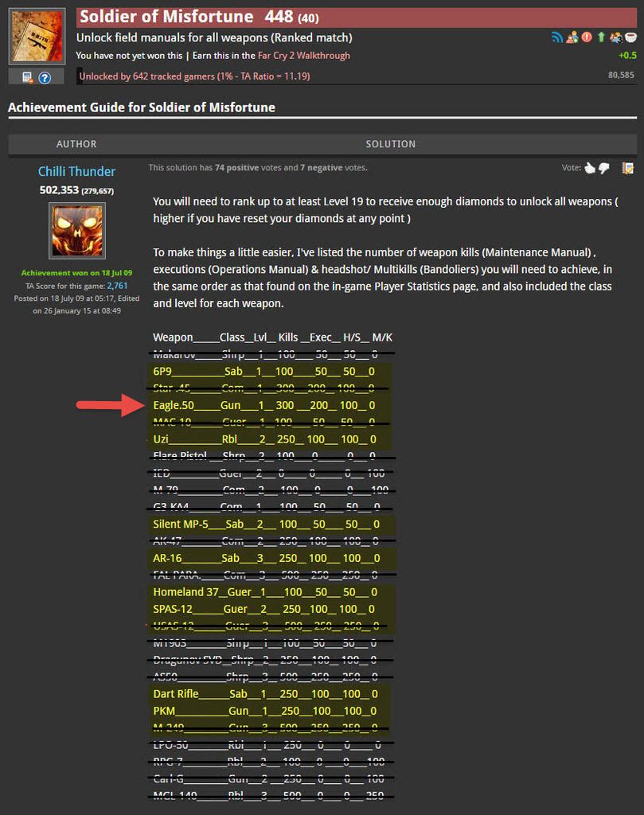
Task: Click the 80,585 count in the header
Action: [621, 75]
